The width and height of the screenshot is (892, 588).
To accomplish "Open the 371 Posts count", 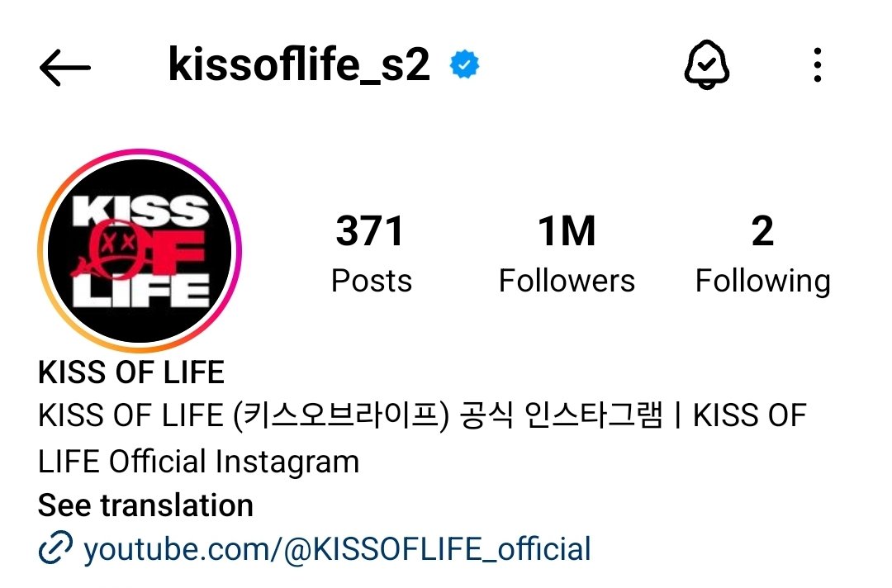I will coord(371,253).
